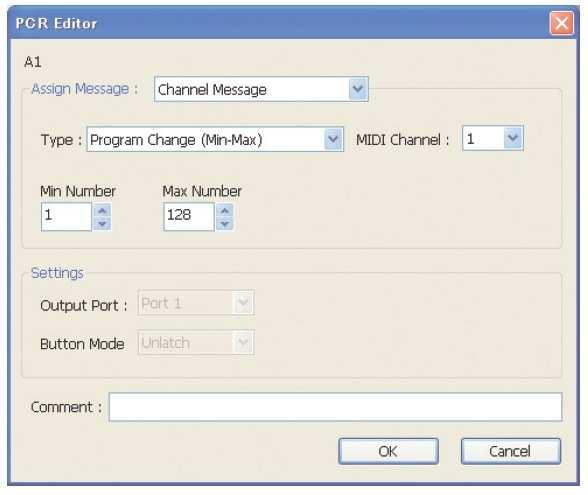Increase Min Number with up arrow
Screen dimensions: 588x495
102,210
